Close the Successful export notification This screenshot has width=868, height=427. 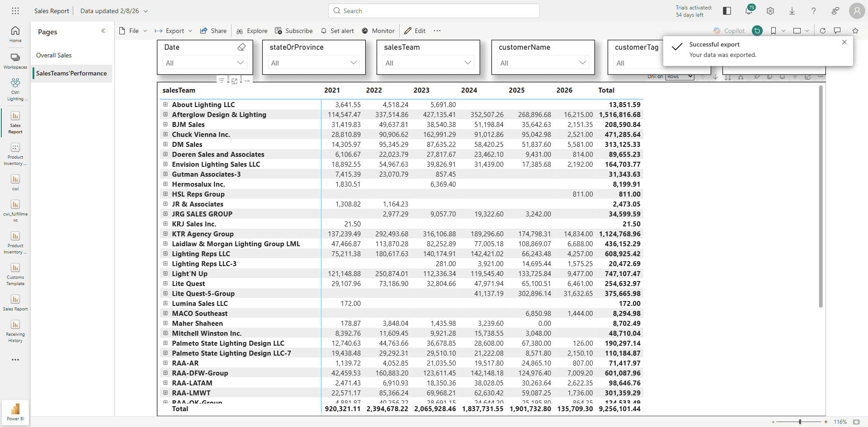coord(844,42)
